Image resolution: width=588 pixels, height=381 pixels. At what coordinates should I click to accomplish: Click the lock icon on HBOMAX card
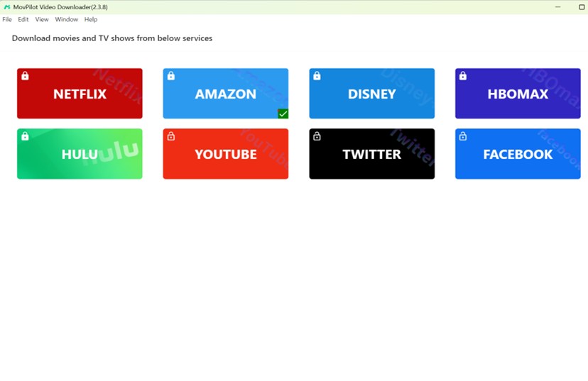pyautogui.click(x=463, y=76)
